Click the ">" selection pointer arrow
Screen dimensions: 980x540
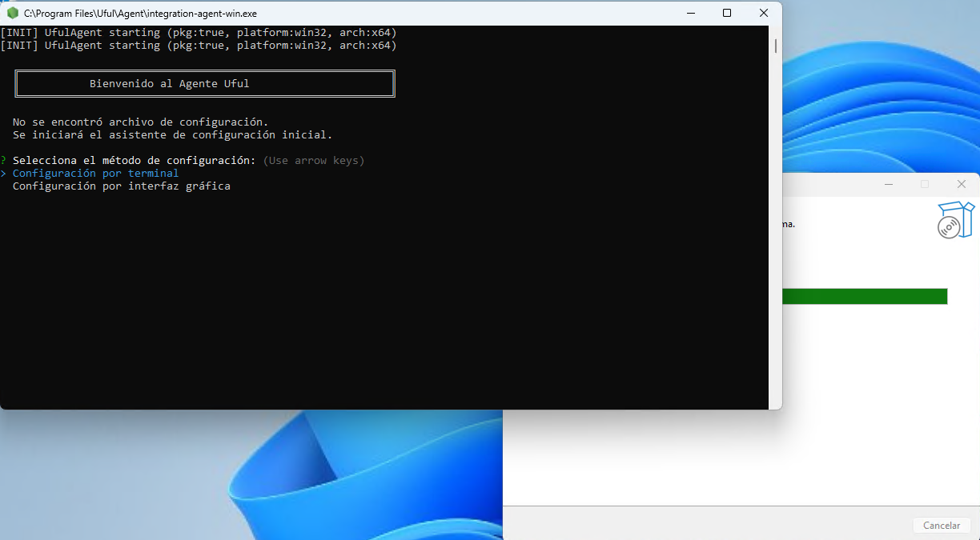tap(4, 173)
